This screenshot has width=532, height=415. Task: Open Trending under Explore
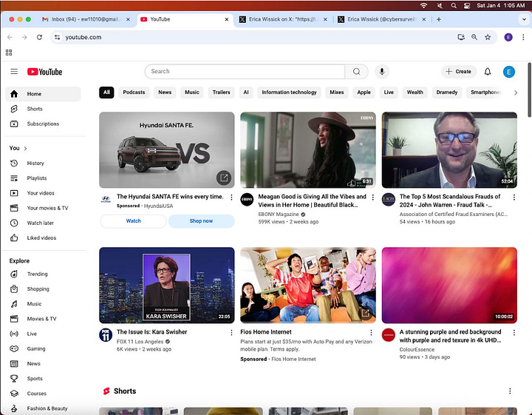click(x=43, y=274)
